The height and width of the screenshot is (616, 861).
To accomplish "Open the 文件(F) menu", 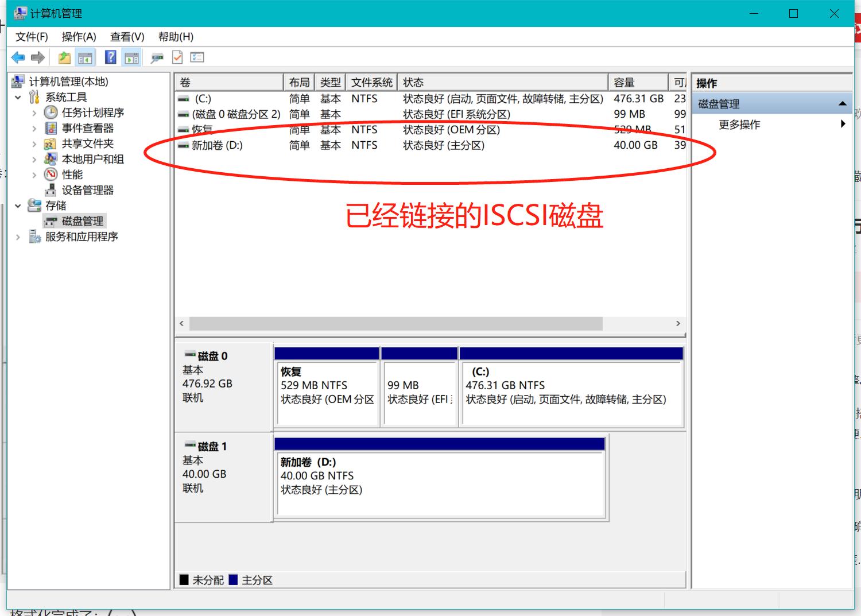I will coord(33,37).
